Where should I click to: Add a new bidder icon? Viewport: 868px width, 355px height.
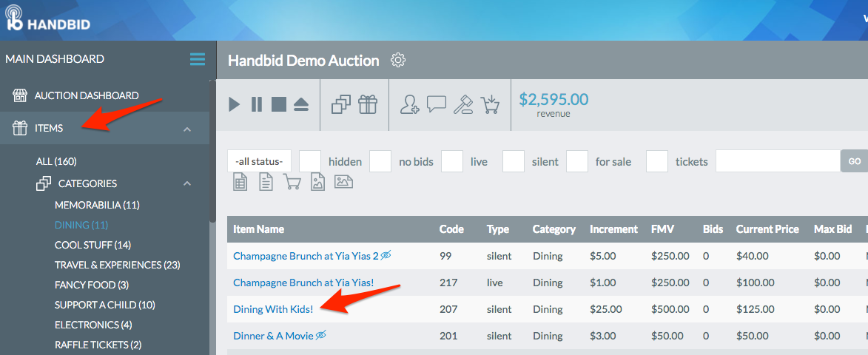tap(411, 104)
